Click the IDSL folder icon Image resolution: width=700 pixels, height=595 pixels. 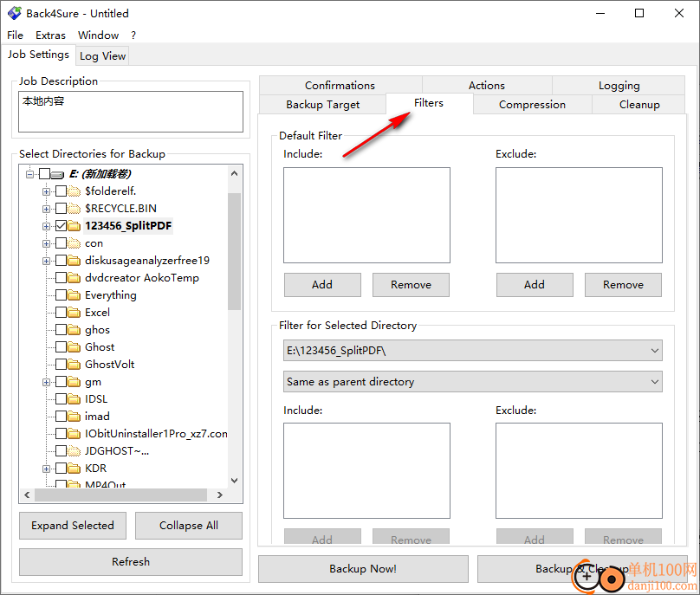75,399
